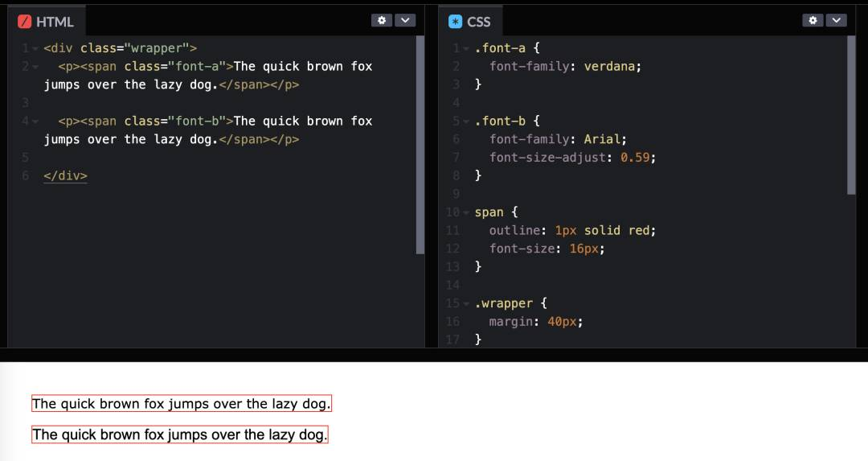
Task: Click the second preview sentence in Arial
Action: [180, 434]
